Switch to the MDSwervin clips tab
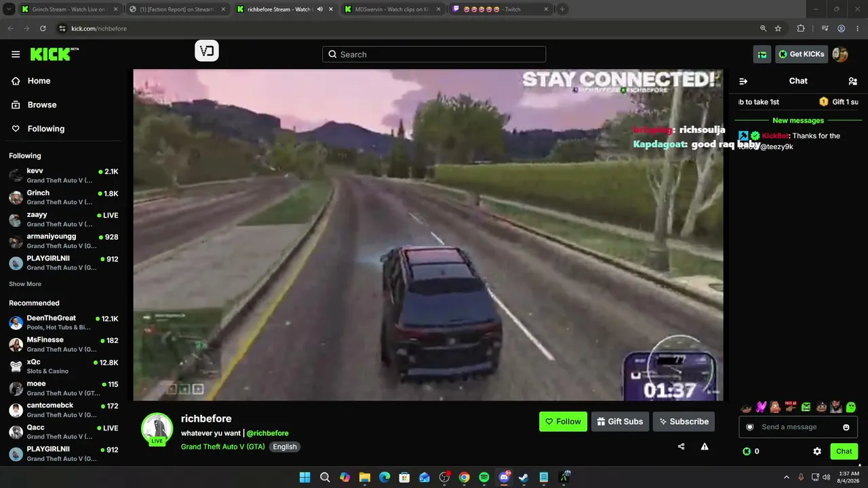 pyautogui.click(x=393, y=9)
